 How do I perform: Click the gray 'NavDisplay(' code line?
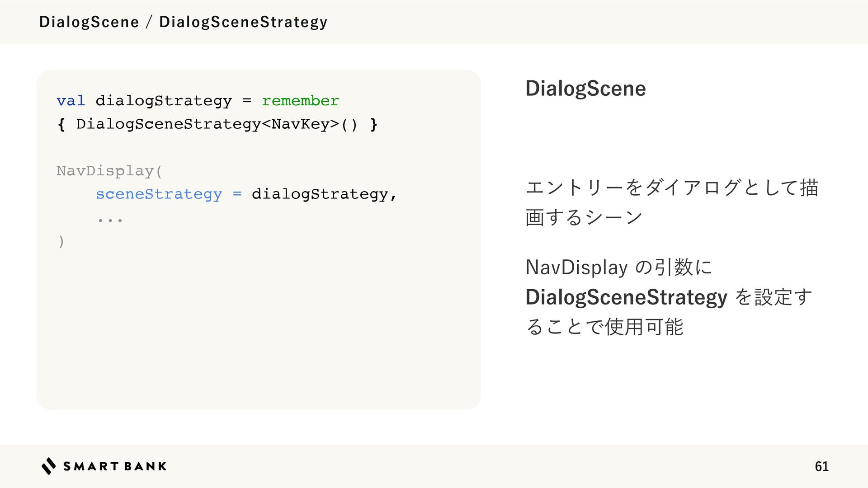109,171
